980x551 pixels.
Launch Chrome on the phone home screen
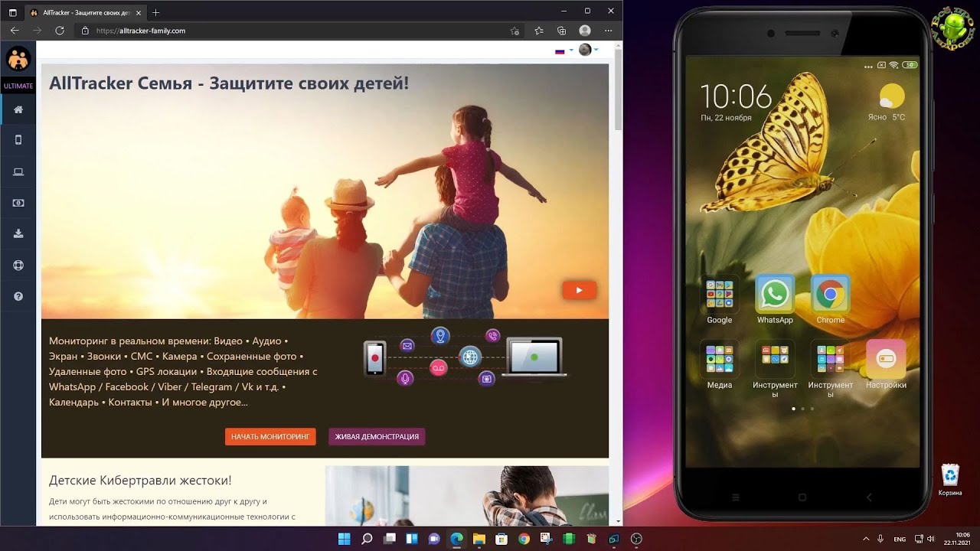[x=830, y=295]
